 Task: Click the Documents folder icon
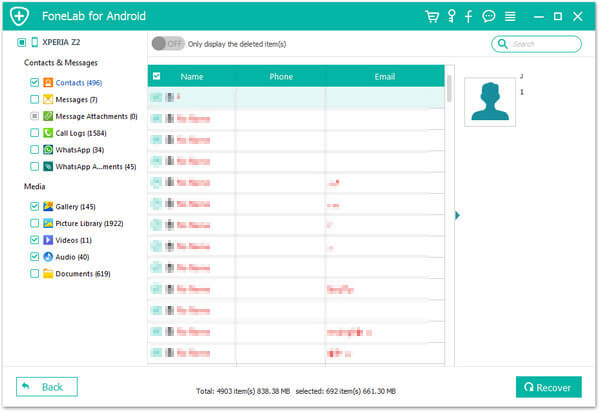[48, 273]
